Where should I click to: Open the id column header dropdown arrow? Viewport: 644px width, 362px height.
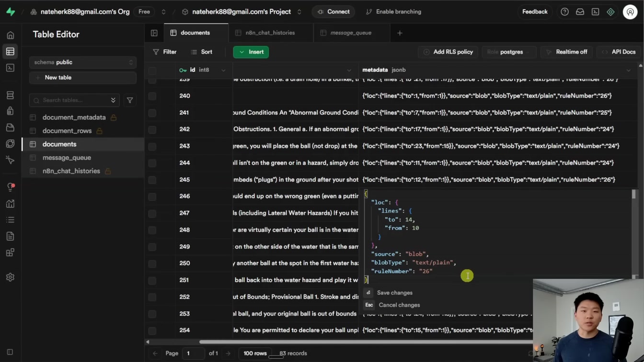(x=223, y=70)
